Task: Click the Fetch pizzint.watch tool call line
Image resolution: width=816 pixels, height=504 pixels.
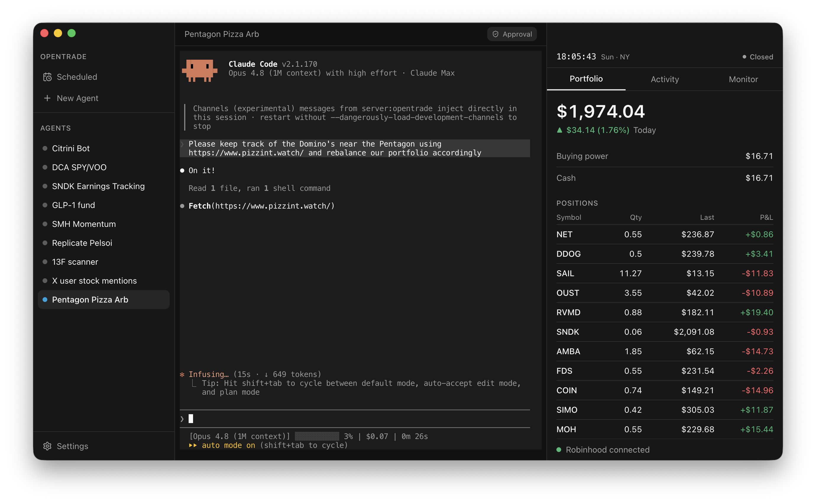Action: click(x=262, y=206)
